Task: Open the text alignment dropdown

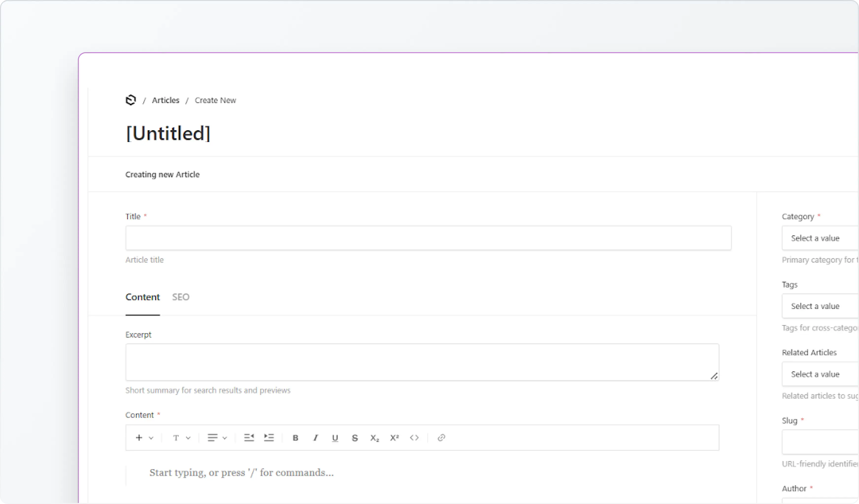Action: coord(217,438)
